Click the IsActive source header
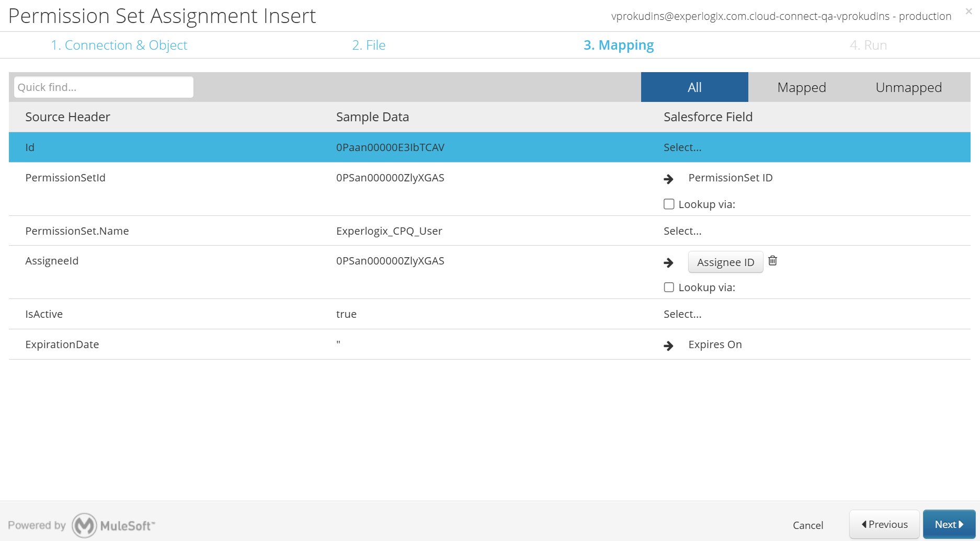The image size is (980, 541). (x=44, y=314)
